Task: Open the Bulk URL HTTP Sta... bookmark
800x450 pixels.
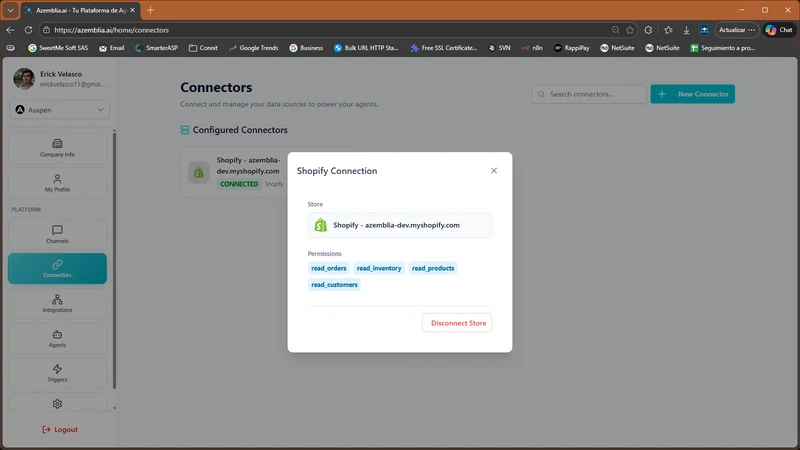Action: (366, 48)
